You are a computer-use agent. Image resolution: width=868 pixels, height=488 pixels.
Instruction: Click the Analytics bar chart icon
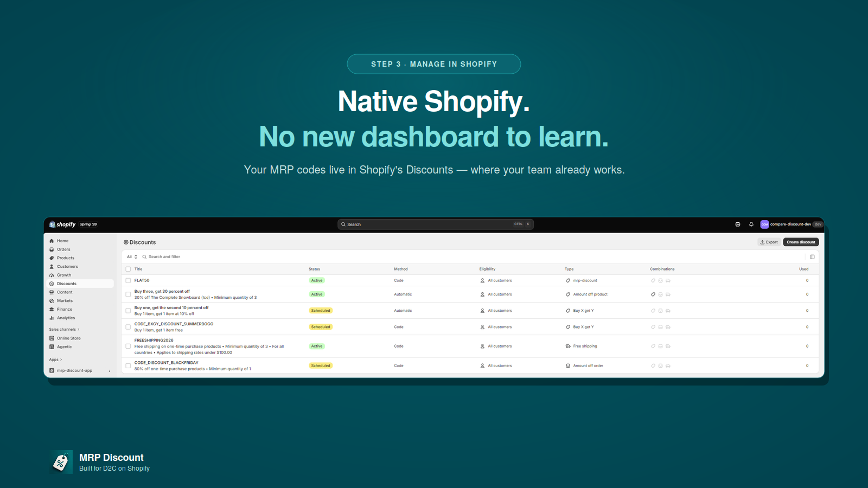tap(52, 318)
